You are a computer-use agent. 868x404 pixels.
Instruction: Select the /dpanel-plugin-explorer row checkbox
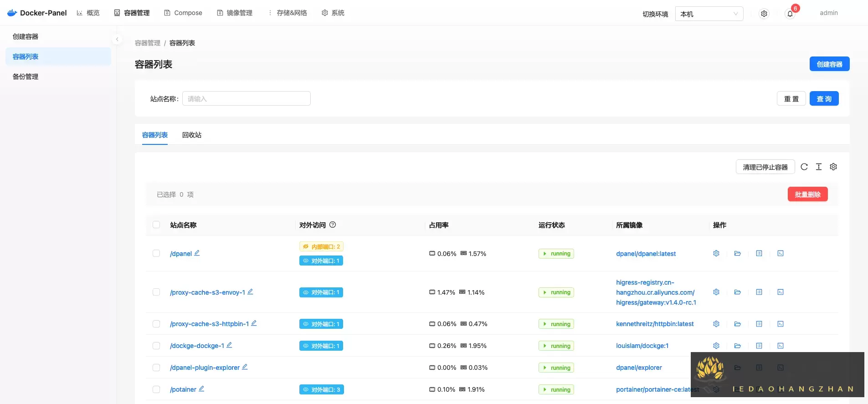156,368
